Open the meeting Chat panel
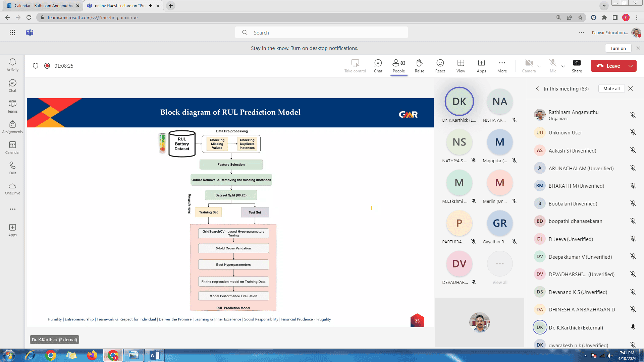Image resolution: width=644 pixels, height=362 pixels. click(x=378, y=66)
